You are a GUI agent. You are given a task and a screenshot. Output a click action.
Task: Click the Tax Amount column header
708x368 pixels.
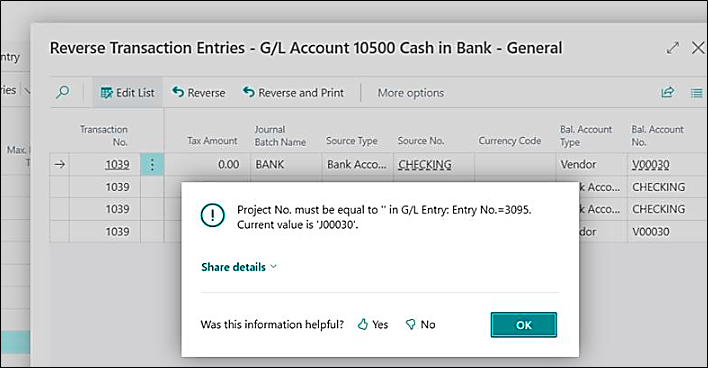[x=212, y=141]
